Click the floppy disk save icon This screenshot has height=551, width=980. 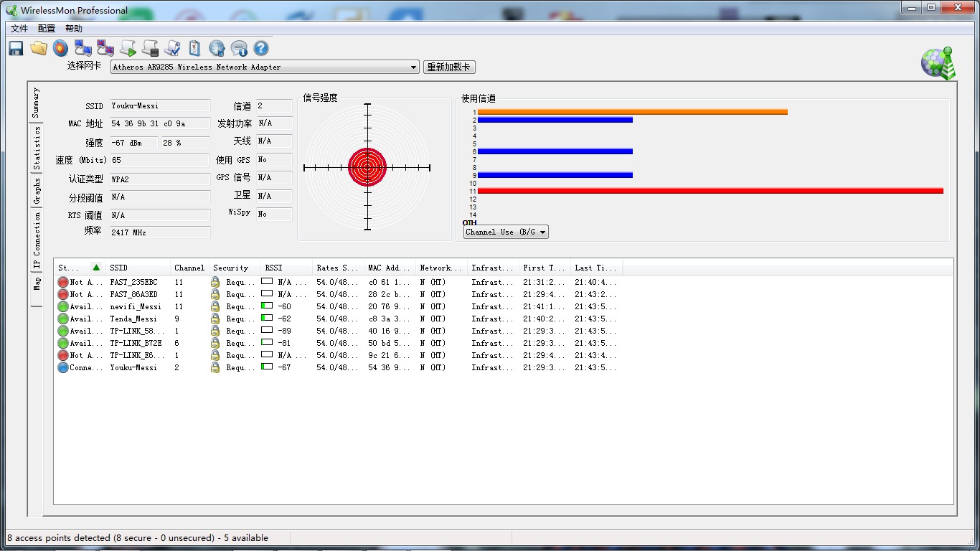tap(16, 48)
